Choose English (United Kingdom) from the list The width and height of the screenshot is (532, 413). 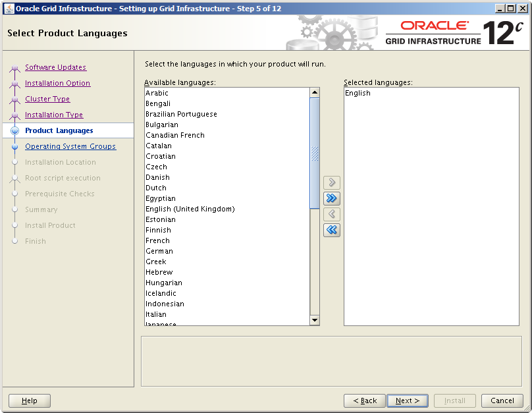(x=190, y=209)
